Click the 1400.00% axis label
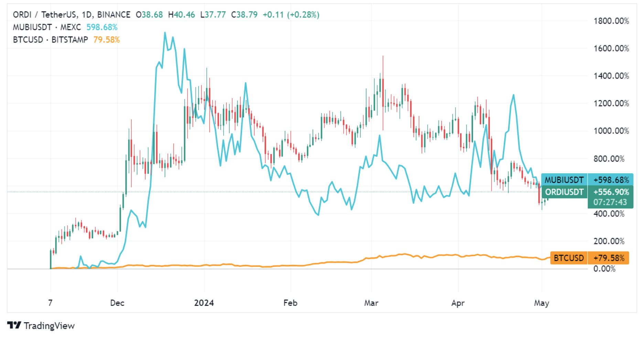Viewport: 644px width, 339px height. pos(611,76)
